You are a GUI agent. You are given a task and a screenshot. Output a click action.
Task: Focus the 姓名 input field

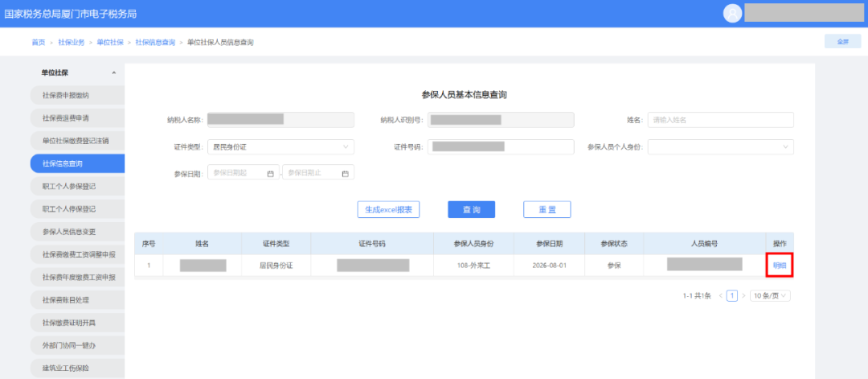click(x=721, y=120)
